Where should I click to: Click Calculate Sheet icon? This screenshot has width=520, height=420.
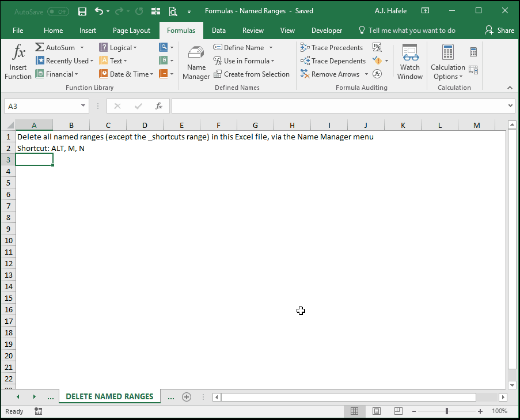[473, 70]
